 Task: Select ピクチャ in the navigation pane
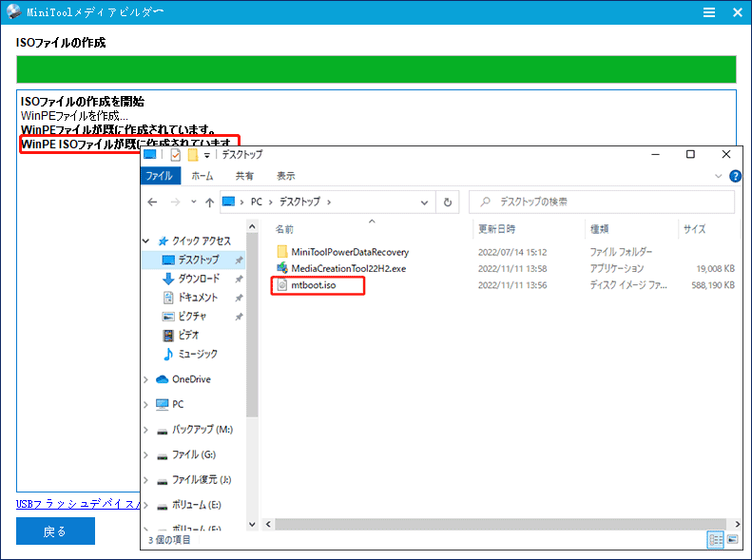coord(192,316)
